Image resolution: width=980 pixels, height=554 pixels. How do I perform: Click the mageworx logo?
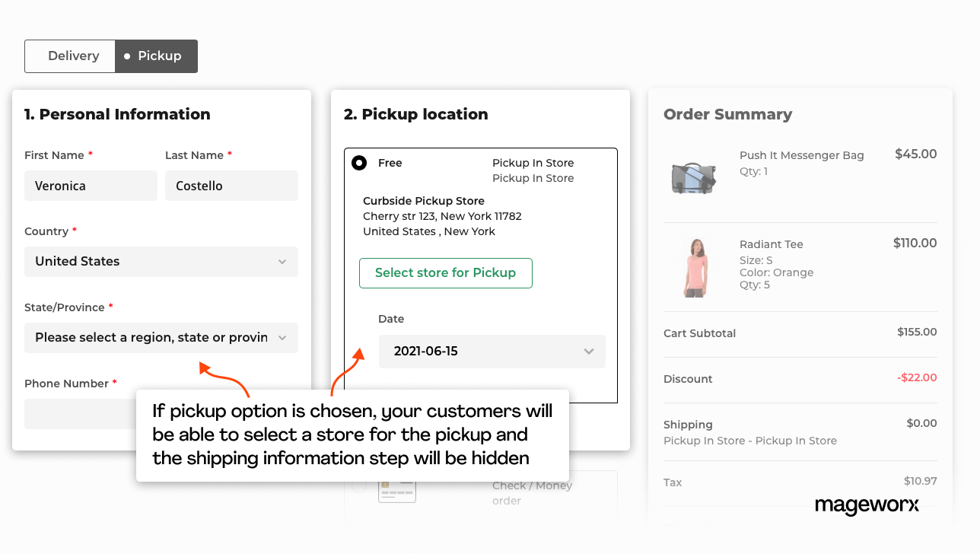coord(867,505)
